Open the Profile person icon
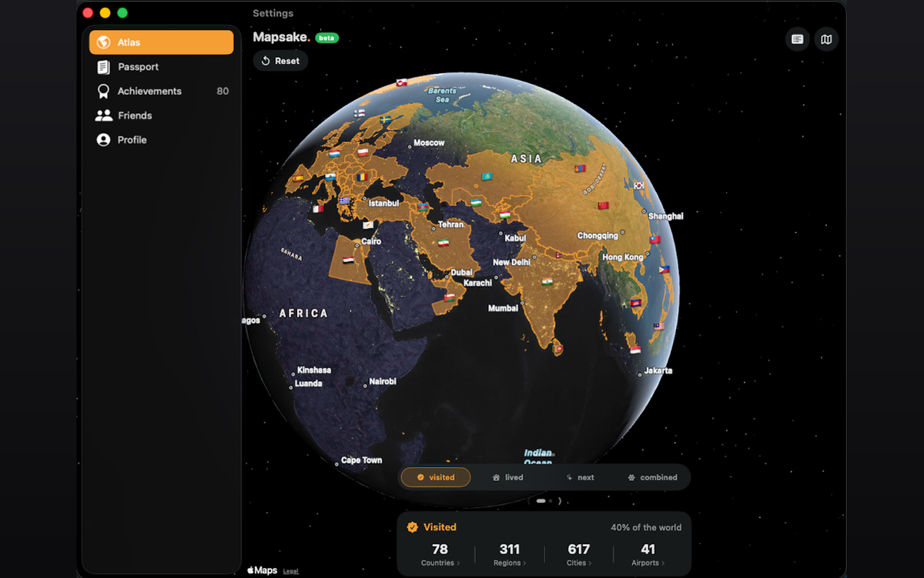The height and width of the screenshot is (578, 924). pyautogui.click(x=103, y=139)
